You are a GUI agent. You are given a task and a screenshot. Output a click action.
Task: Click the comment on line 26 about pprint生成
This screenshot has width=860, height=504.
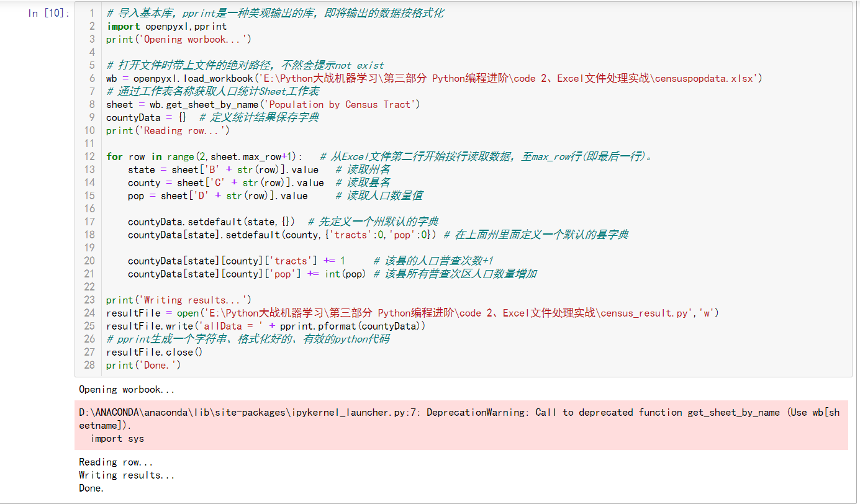click(x=248, y=339)
